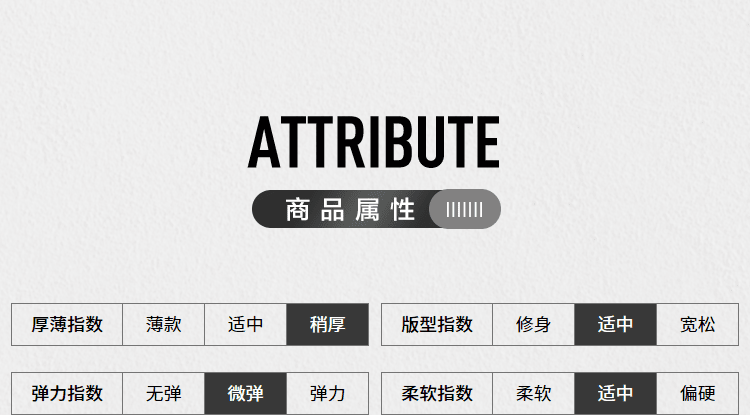The height and width of the screenshot is (415, 750).
Task: Click the 厚薄指数 label cell
Action: (x=67, y=324)
